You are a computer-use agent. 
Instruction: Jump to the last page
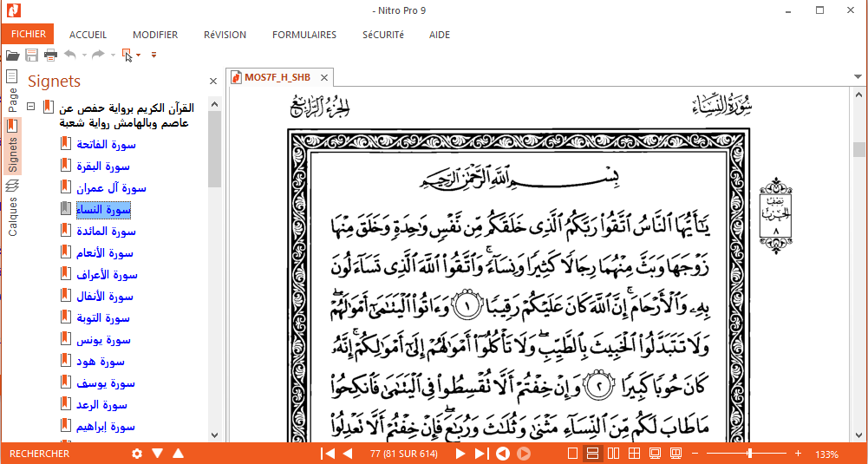(x=481, y=454)
